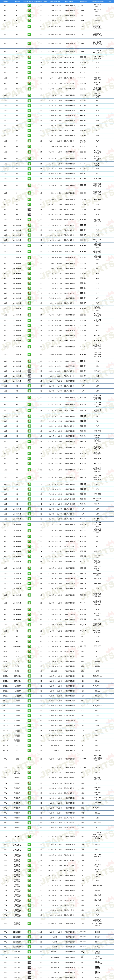
Task: Click diesel ON icon in AUDI A4 2.5 AYM row
Action: [29, 214]
